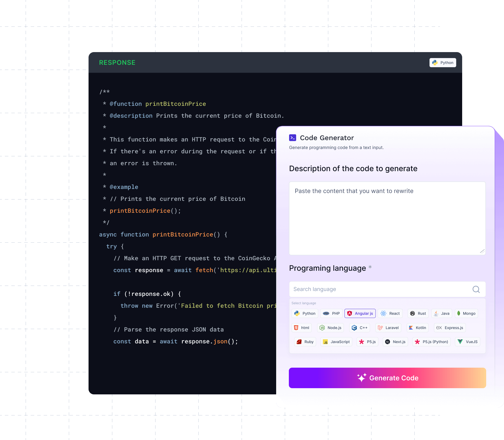This screenshot has width=504, height=440.
Task: Select the React language chip
Action: [390, 313]
